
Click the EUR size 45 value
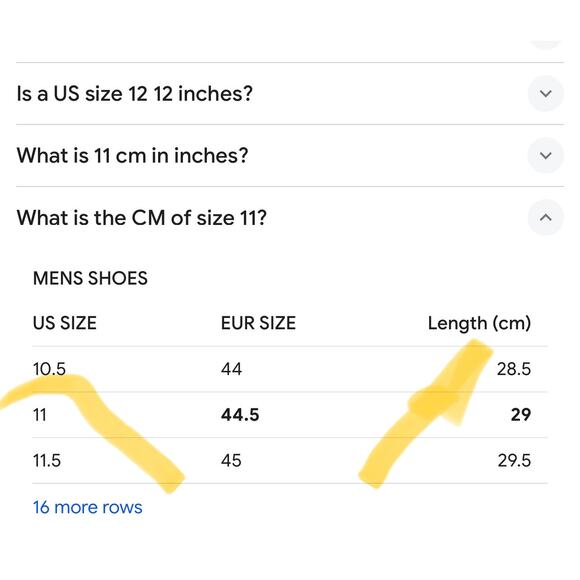[231, 461]
